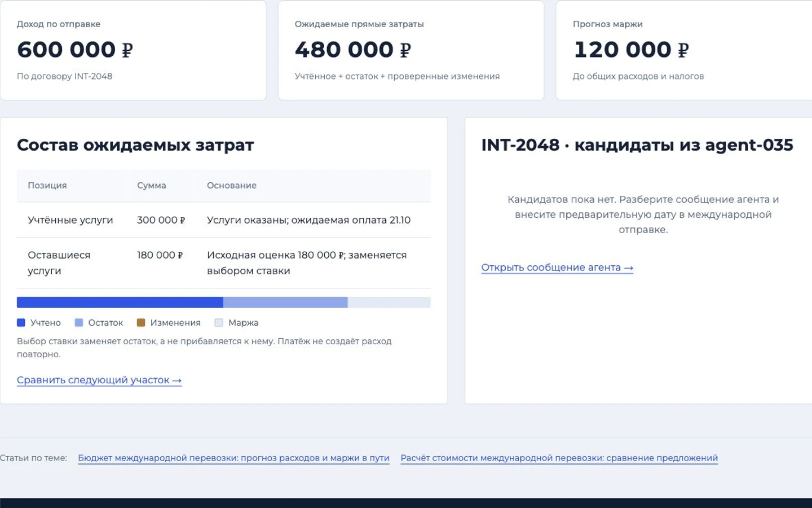Click the dark blue segment of cost bar
This screenshot has height=508, width=812.
click(x=120, y=303)
